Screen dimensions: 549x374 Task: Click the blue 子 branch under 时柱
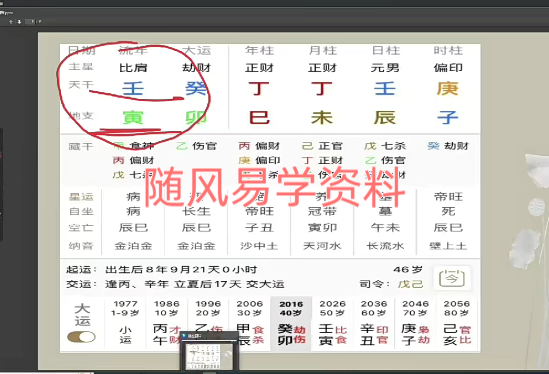448,118
